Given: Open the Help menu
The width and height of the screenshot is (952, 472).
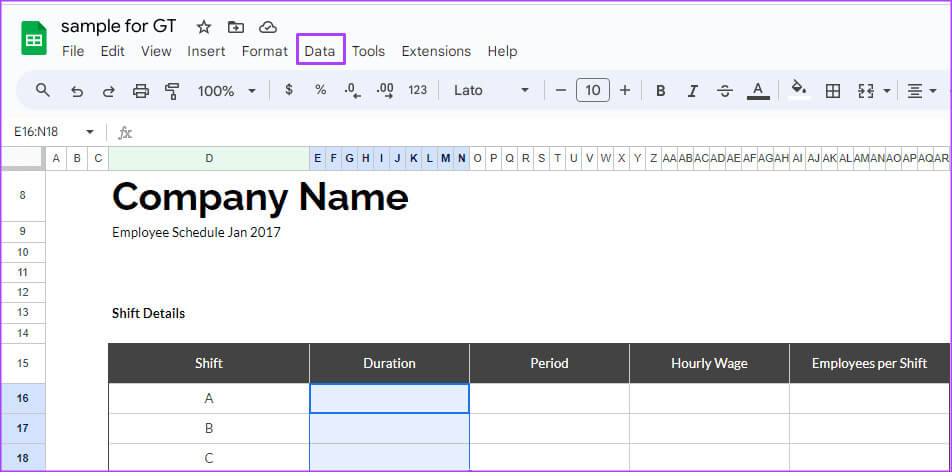Looking at the screenshot, I should coord(502,51).
